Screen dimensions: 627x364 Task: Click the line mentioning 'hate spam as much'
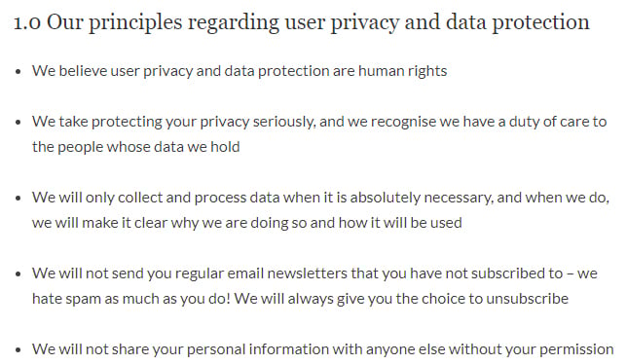[x=300, y=299]
